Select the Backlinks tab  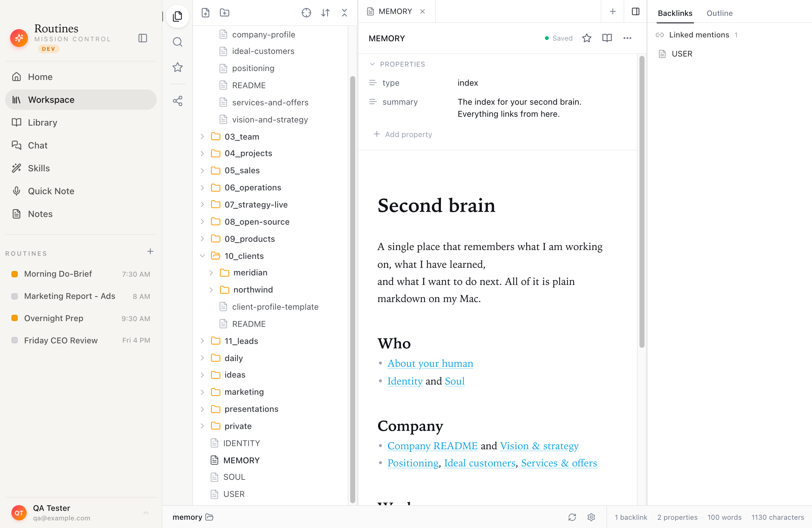pyautogui.click(x=675, y=13)
